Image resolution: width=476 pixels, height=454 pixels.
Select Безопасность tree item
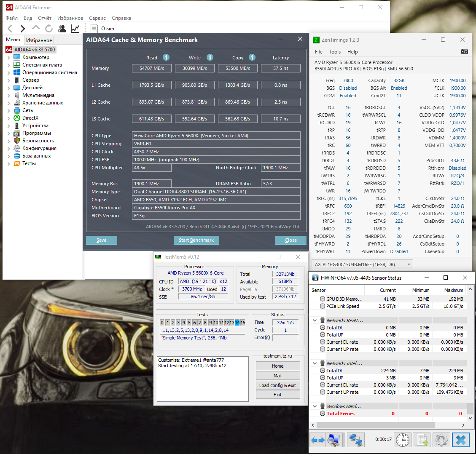[38, 141]
